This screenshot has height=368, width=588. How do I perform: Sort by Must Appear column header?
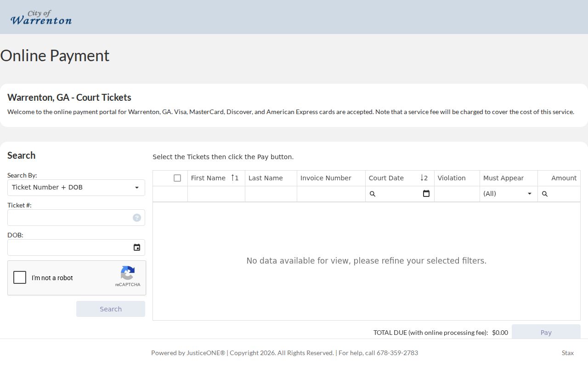(509, 178)
